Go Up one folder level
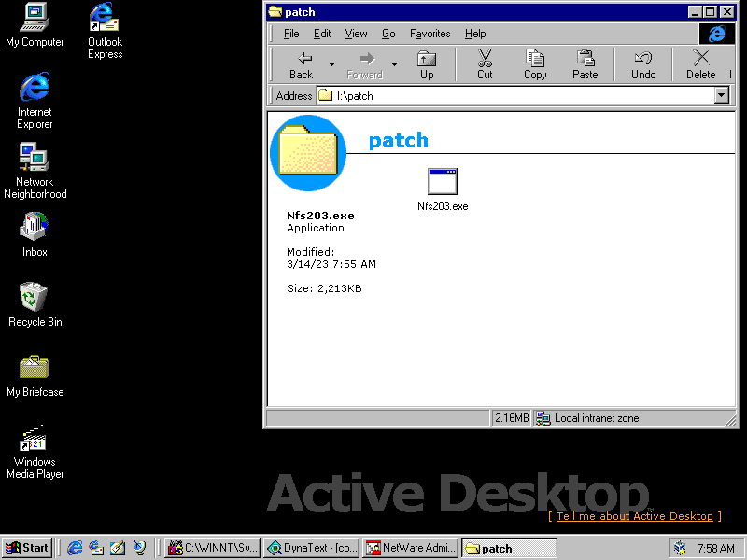 [x=427, y=64]
